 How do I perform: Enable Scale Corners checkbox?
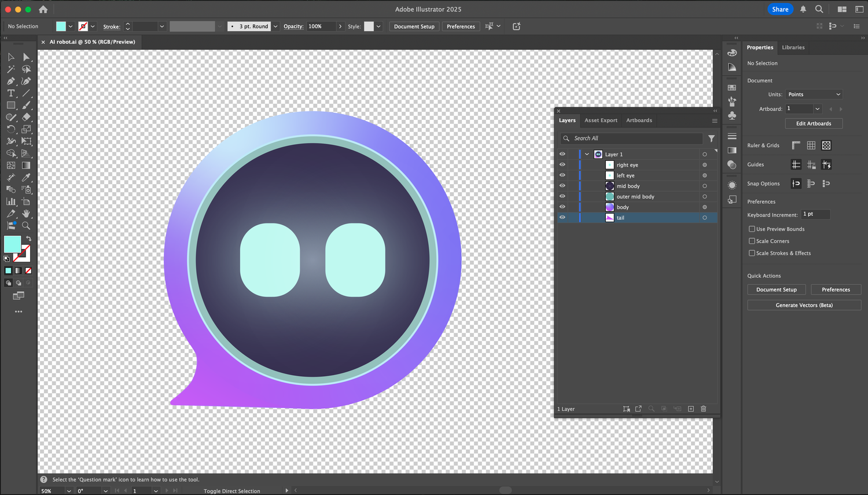pos(752,241)
